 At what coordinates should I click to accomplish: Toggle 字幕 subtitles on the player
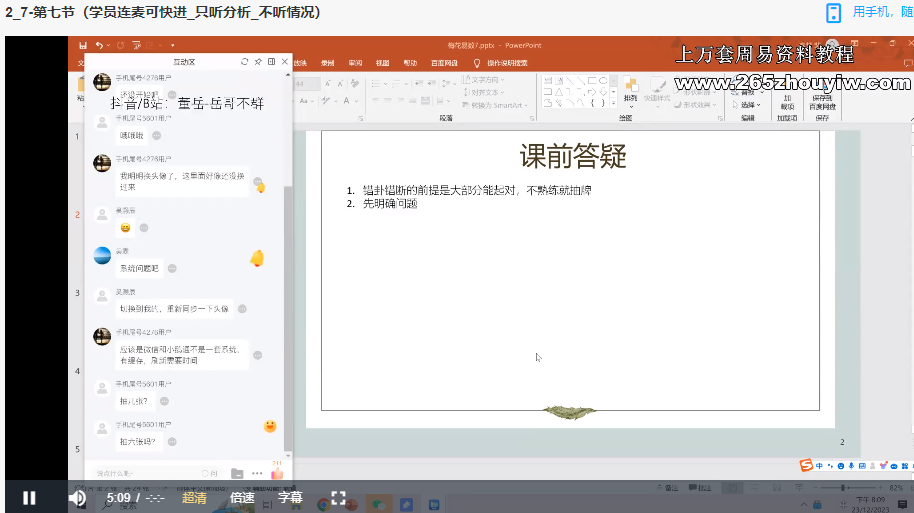[290, 498]
